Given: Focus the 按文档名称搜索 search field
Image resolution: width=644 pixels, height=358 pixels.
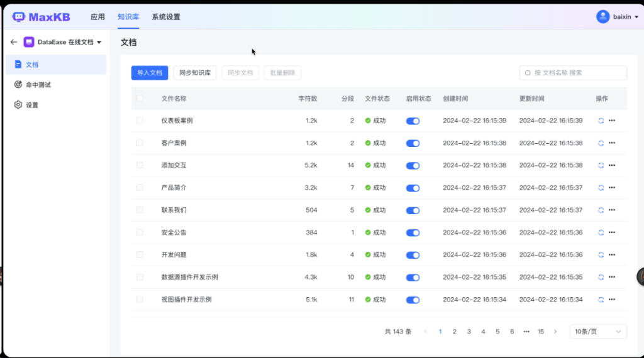Looking at the screenshot, I should [573, 73].
